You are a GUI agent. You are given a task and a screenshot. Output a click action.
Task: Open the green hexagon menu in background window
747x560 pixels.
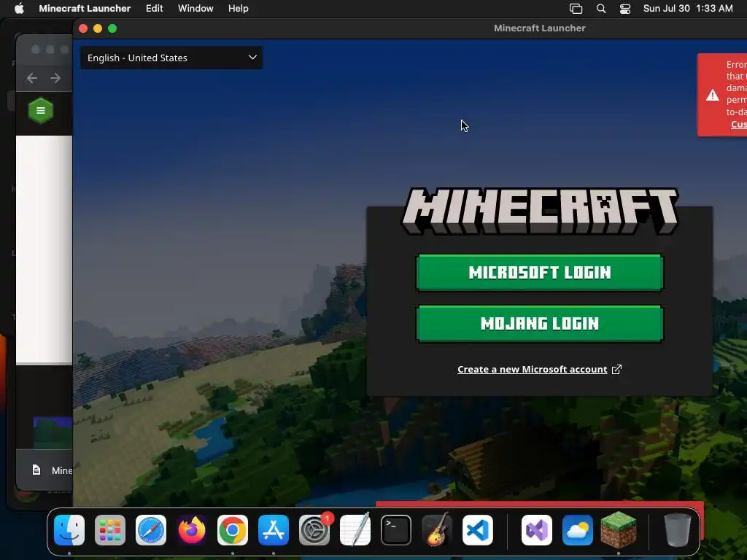pyautogui.click(x=41, y=111)
